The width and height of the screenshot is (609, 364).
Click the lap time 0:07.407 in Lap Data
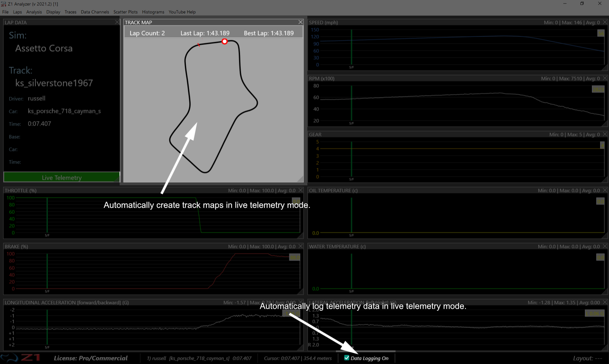click(39, 124)
